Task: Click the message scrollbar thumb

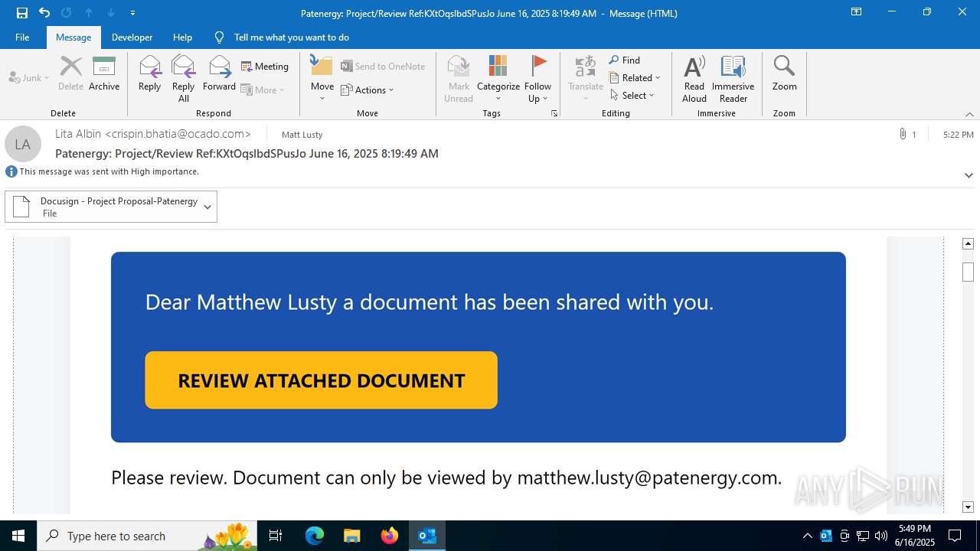Action: (968, 272)
